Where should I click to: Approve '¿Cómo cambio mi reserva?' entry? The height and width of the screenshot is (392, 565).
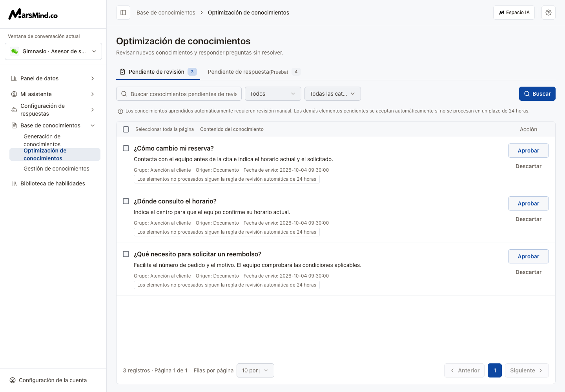tap(529, 151)
